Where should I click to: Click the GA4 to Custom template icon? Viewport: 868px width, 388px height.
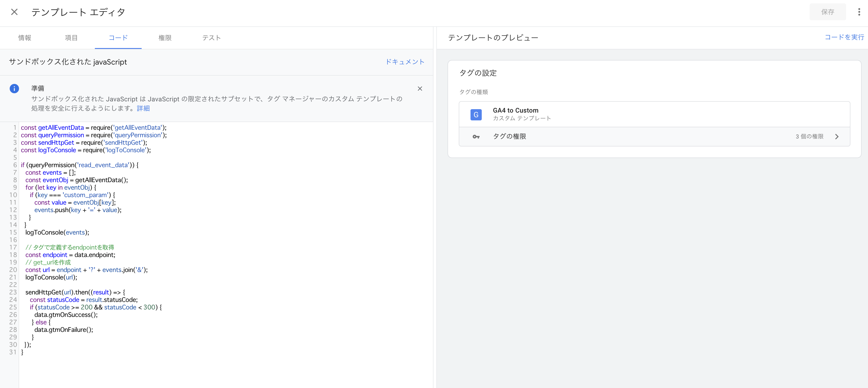476,114
